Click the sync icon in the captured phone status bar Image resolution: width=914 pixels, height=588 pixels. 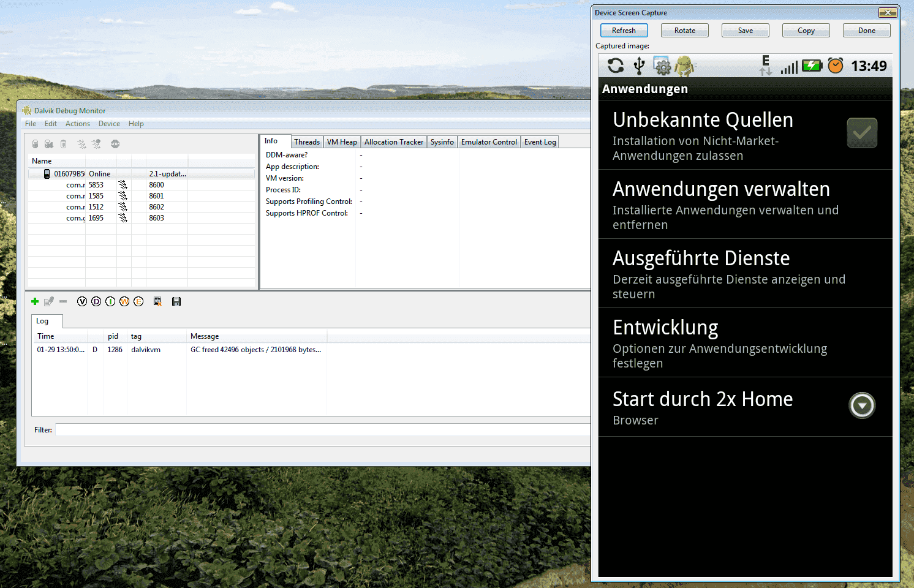click(616, 66)
